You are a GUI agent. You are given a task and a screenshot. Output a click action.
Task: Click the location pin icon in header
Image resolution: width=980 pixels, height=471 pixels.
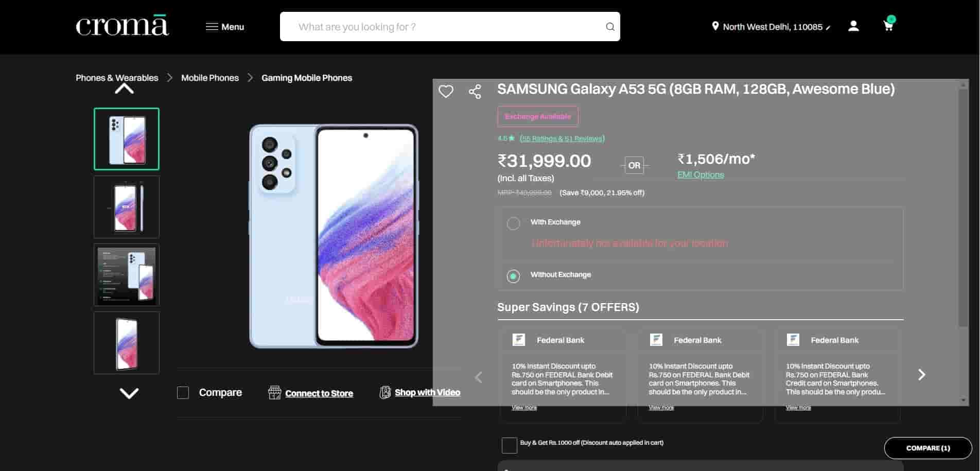pyautogui.click(x=715, y=26)
